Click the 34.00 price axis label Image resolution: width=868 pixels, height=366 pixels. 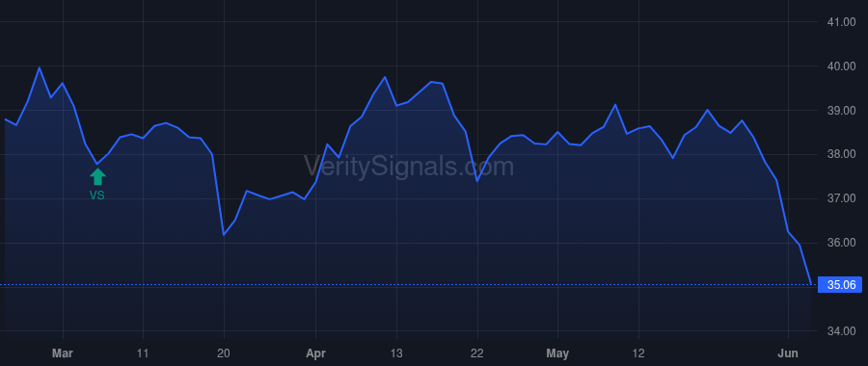coord(841,331)
